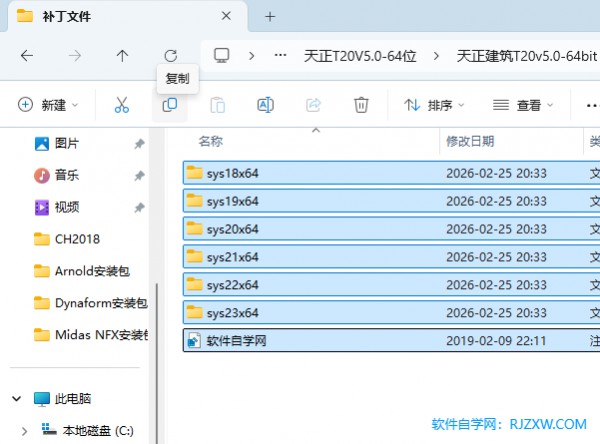Click the Share icon
Viewport: 600px width, 444px height.
pyautogui.click(x=313, y=105)
